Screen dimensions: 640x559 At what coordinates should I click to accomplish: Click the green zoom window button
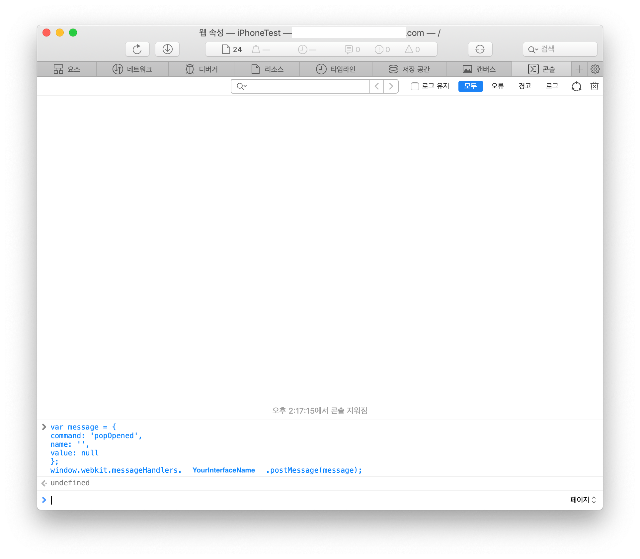(x=73, y=33)
